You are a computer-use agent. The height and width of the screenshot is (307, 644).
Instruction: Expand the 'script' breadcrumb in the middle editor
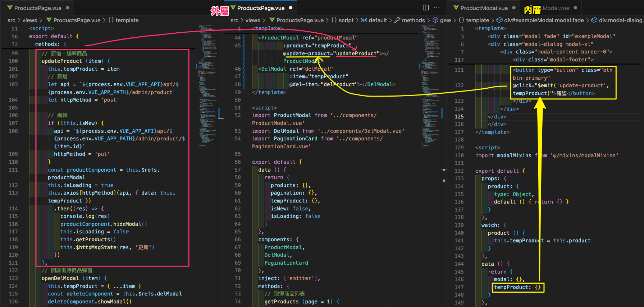346,20
